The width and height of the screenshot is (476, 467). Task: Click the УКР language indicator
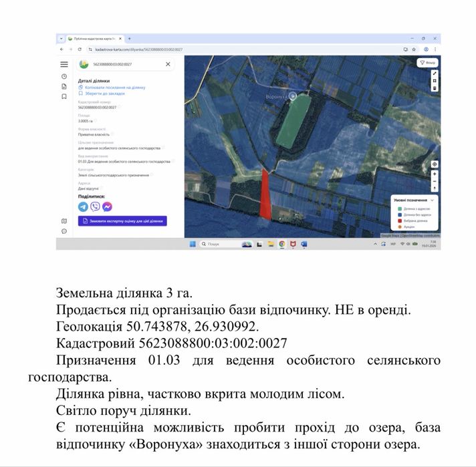point(393,244)
